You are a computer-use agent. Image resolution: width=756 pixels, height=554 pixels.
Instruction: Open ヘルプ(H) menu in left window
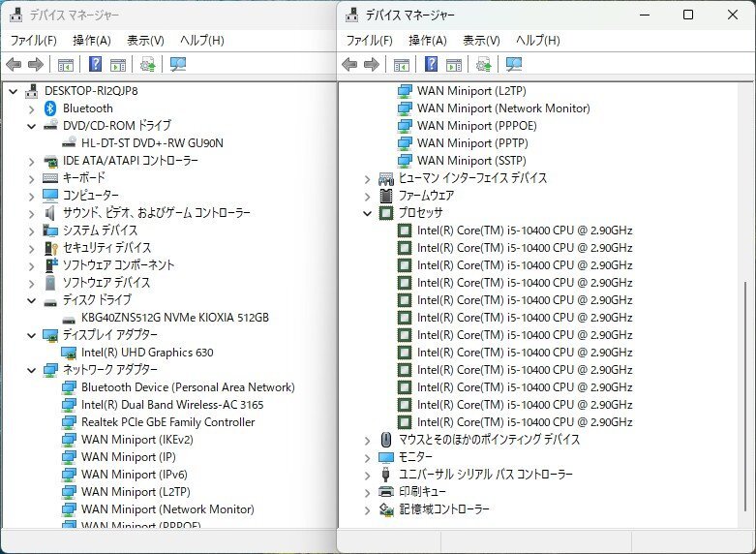202,41
